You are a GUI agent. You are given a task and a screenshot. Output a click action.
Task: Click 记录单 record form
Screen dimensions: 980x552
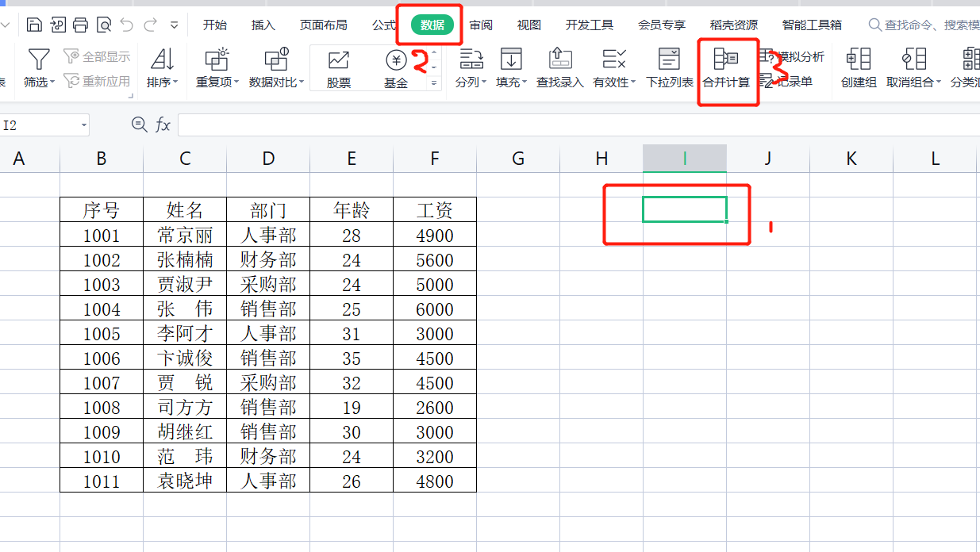[786, 81]
